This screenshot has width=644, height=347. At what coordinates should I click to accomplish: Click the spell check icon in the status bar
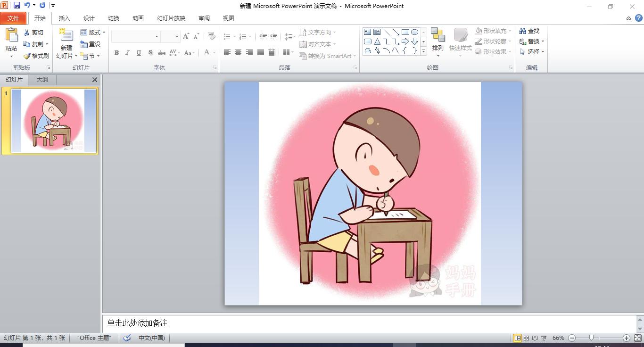click(x=126, y=338)
